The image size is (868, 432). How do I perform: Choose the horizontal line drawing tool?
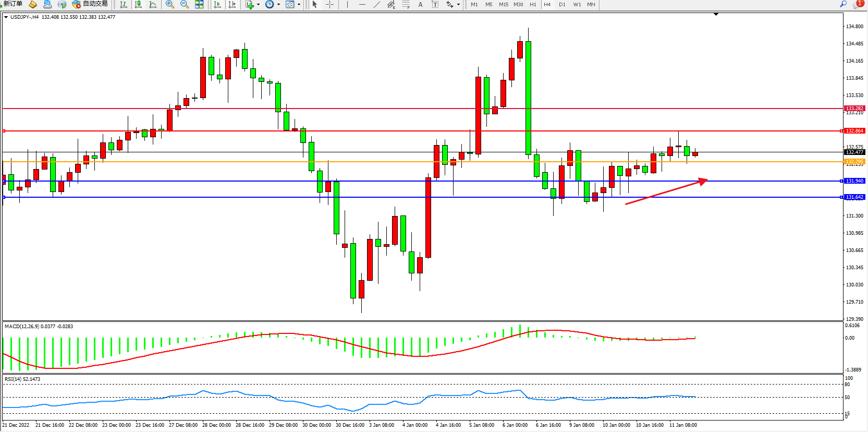(362, 5)
